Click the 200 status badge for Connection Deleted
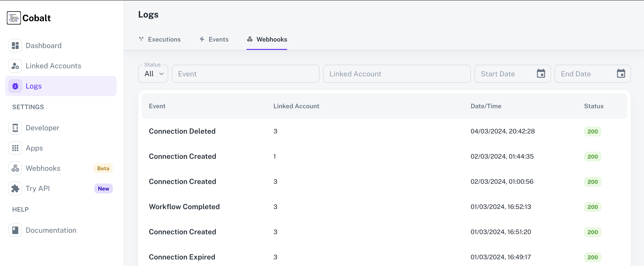Image resolution: width=644 pixels, height=266 pixels. tap(593, 131)
